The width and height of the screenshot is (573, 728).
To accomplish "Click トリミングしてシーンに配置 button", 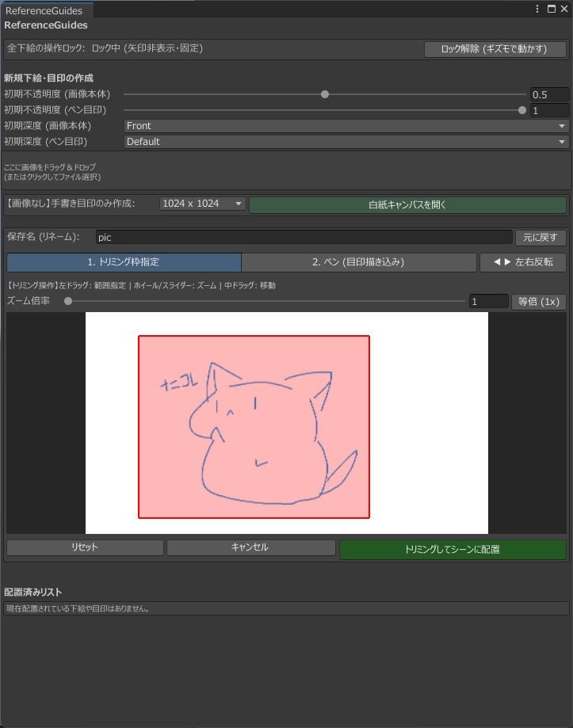I will (453, 549).
